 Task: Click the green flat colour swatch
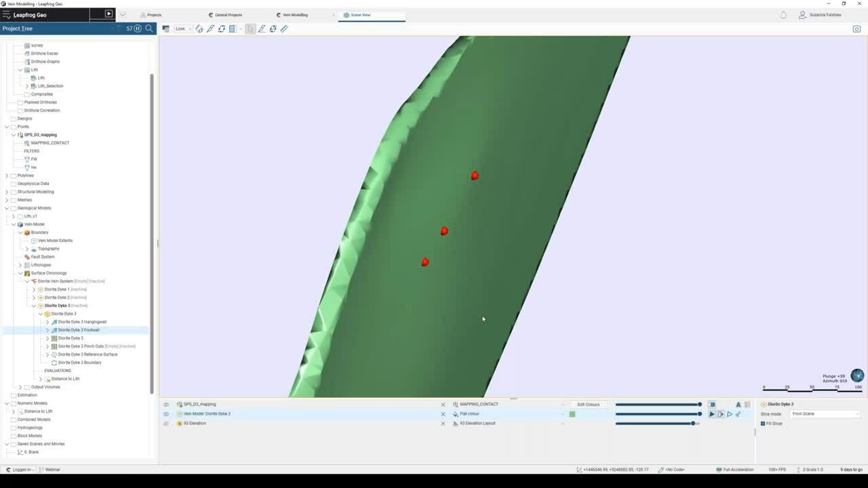(572, 414)
